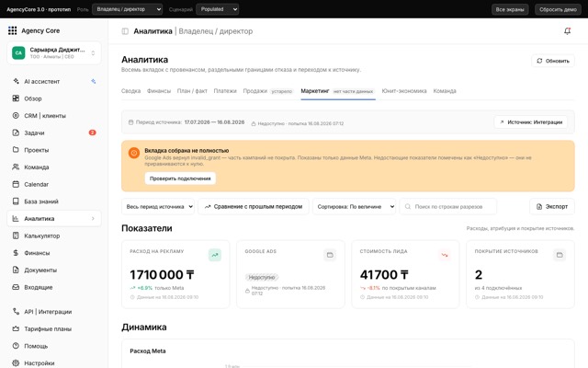
Task: Open Финансы in the sidebar
Action: coord(54,253)
